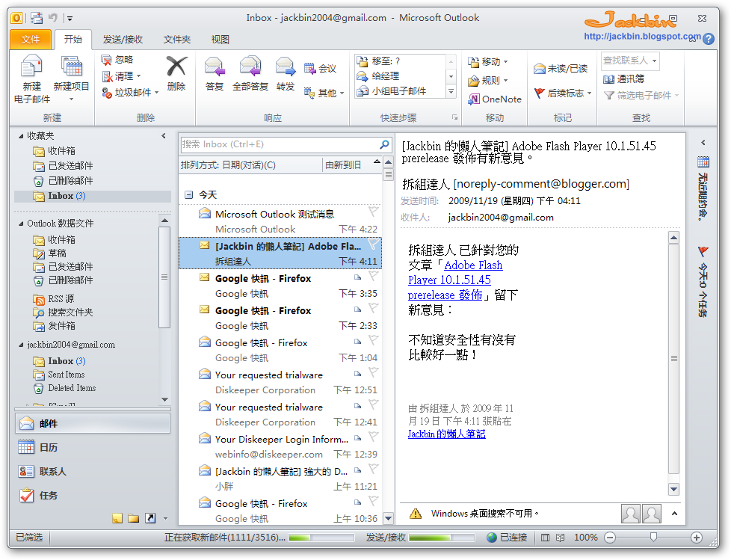Click the Normal view icon in status bar

[545, 538]
